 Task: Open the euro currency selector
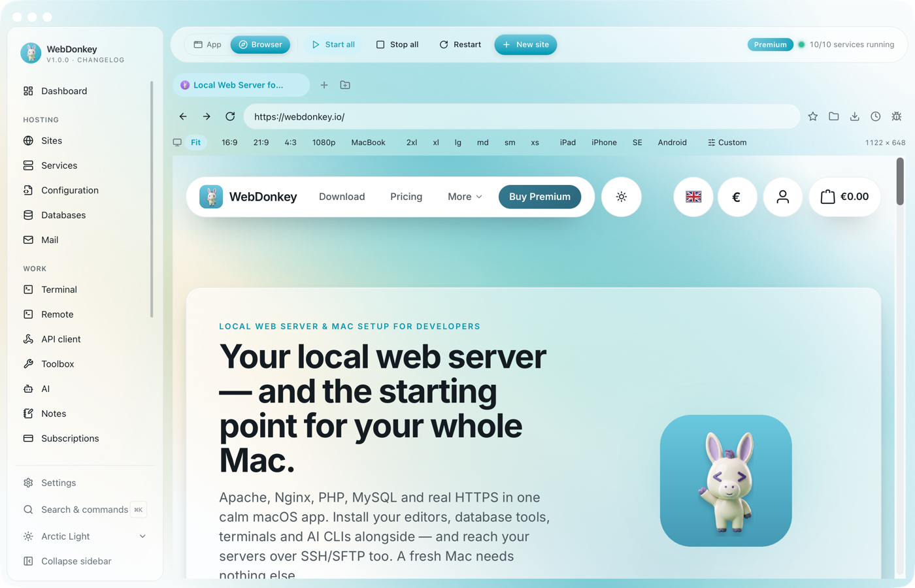pyautogui.click(x=737, y=197)
